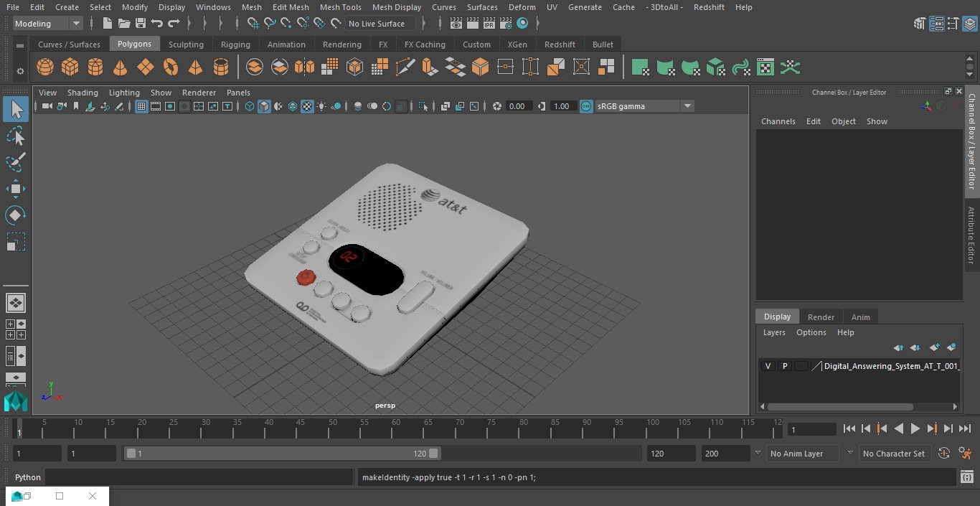Open the Redshift menu in menu bar

pyautogui.click(x=709, y=7)
